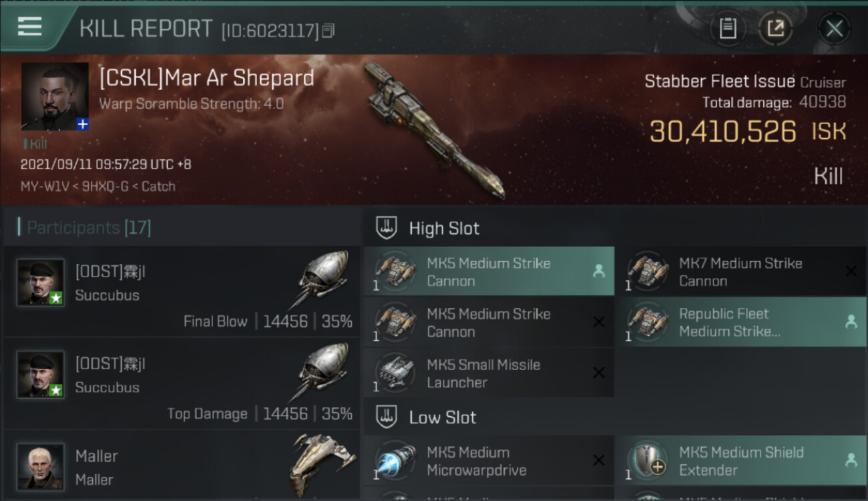This screenshot has height=501, width=868.
Task: Close the kill report window
Action: pyautogui.click(x=834, y=29)
